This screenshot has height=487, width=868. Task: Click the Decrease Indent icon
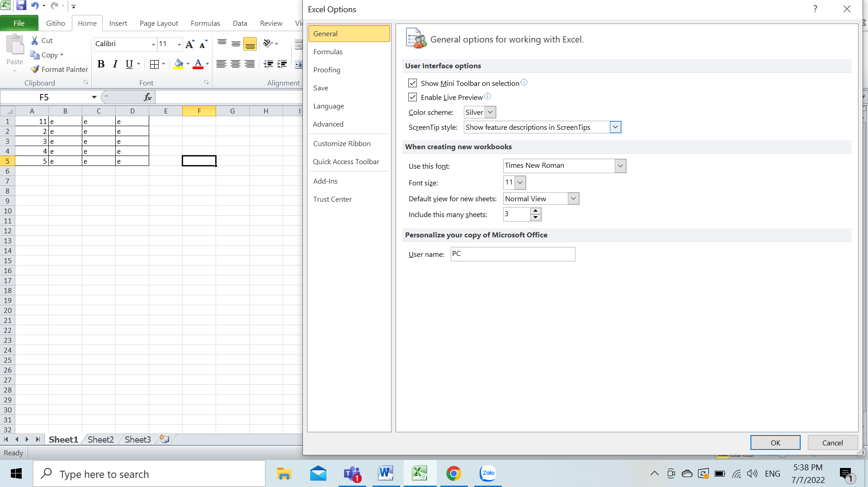pos(268,64)
